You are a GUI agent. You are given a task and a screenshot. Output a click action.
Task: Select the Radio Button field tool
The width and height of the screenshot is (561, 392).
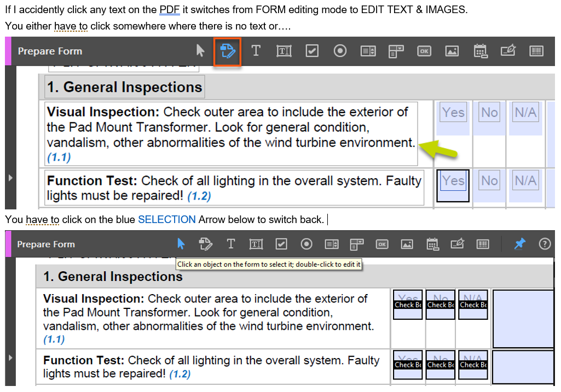[340, 51]
